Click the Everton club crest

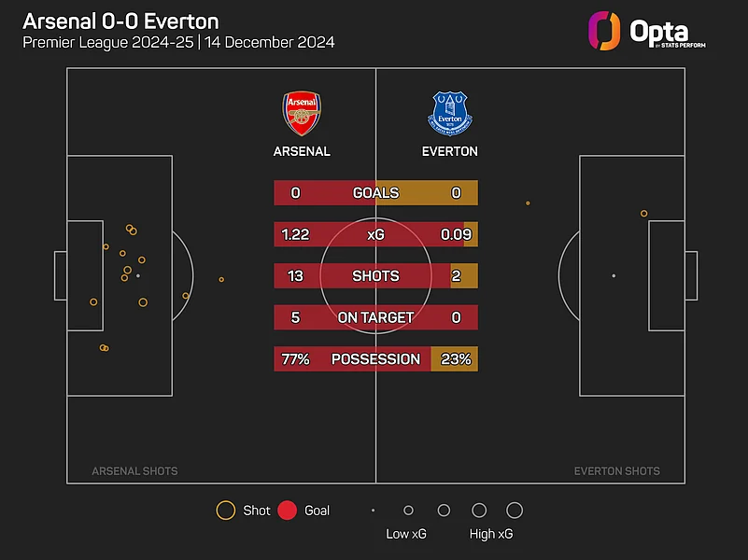450,114
